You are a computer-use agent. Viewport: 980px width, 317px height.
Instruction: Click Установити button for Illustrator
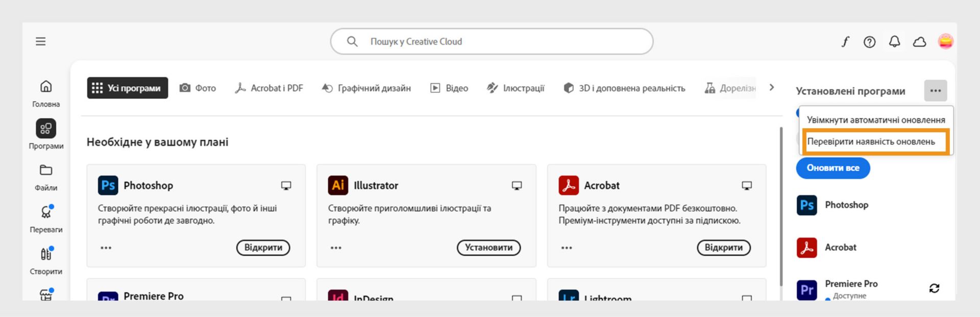point(488,248)
